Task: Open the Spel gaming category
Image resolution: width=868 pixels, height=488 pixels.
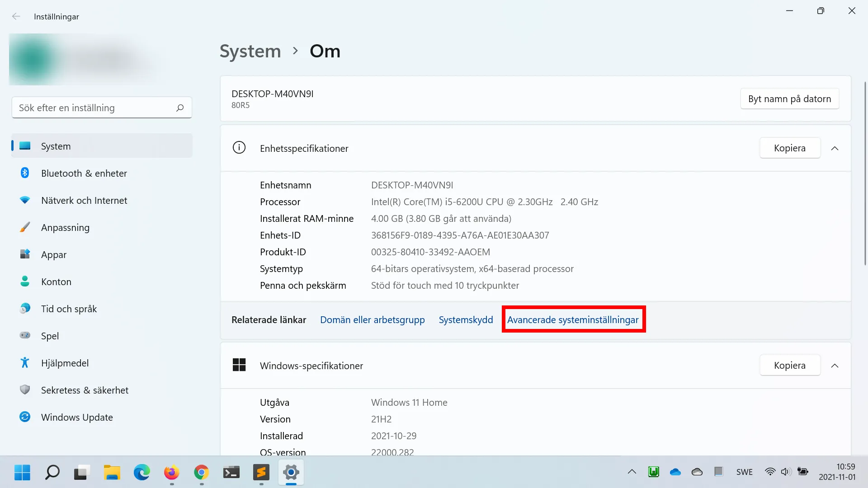Action: click(x=50, y=336)
